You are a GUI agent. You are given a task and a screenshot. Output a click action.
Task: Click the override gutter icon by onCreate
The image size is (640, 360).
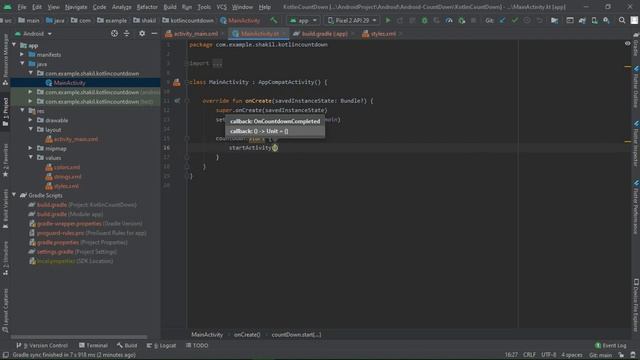click(177, 100)
